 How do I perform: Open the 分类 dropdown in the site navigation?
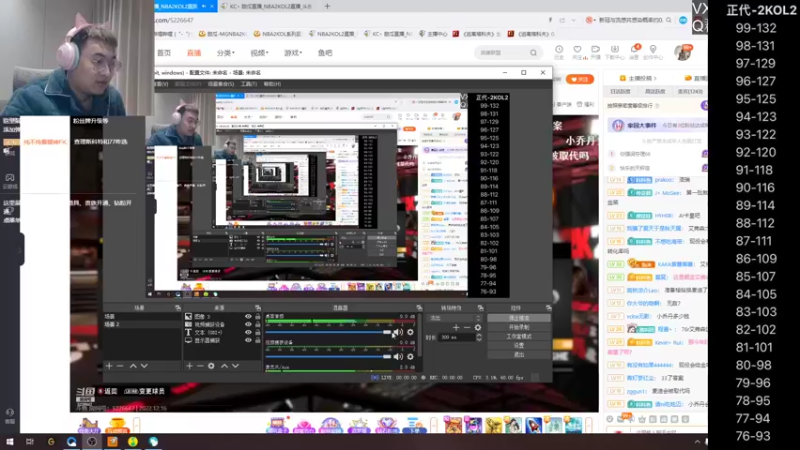coord(226,53)
